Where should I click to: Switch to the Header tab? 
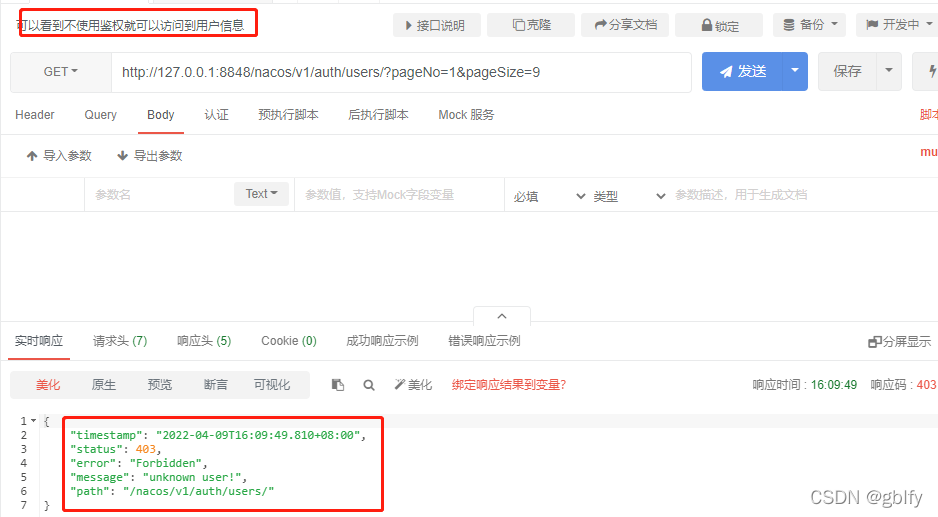35,115
